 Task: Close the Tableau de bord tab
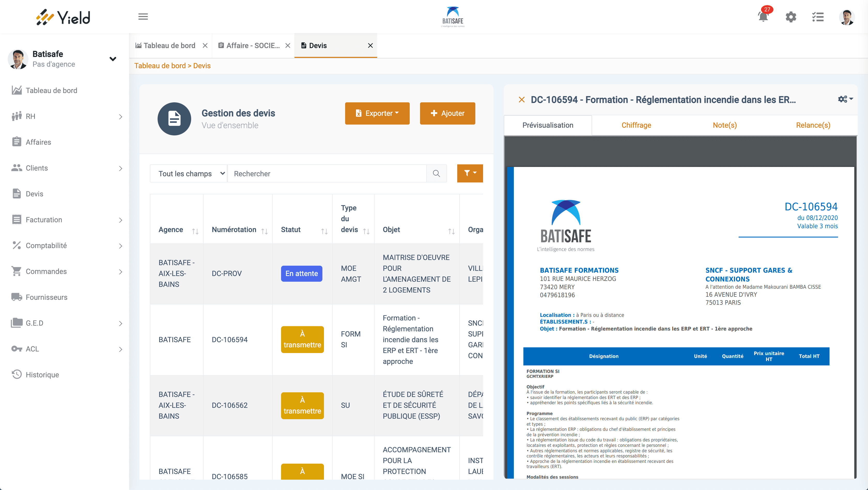click(205, 45)
